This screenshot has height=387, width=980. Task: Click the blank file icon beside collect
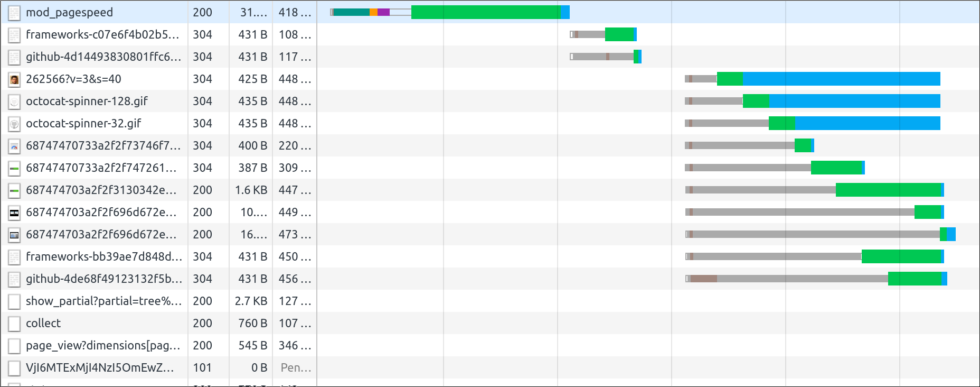[14, 324]
